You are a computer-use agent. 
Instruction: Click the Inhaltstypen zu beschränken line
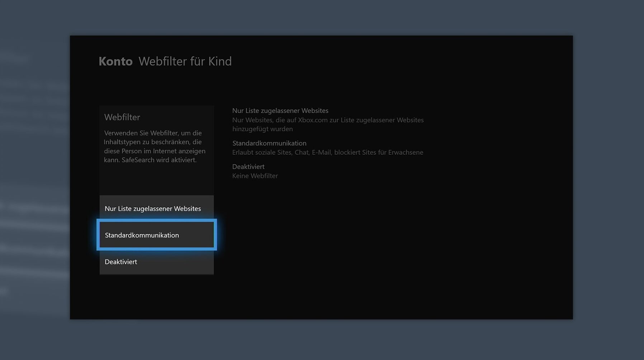(x=152, y=142)
